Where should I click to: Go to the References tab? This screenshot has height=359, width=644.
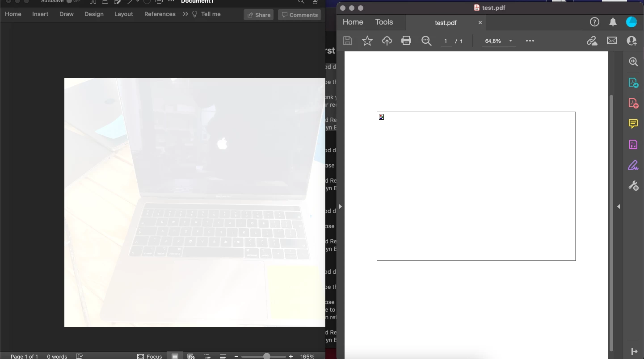[160, 14]
